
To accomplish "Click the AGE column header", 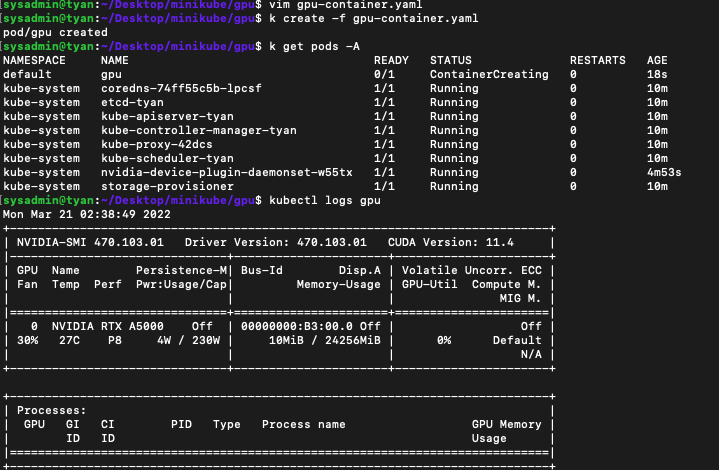I will coord(657,61).
